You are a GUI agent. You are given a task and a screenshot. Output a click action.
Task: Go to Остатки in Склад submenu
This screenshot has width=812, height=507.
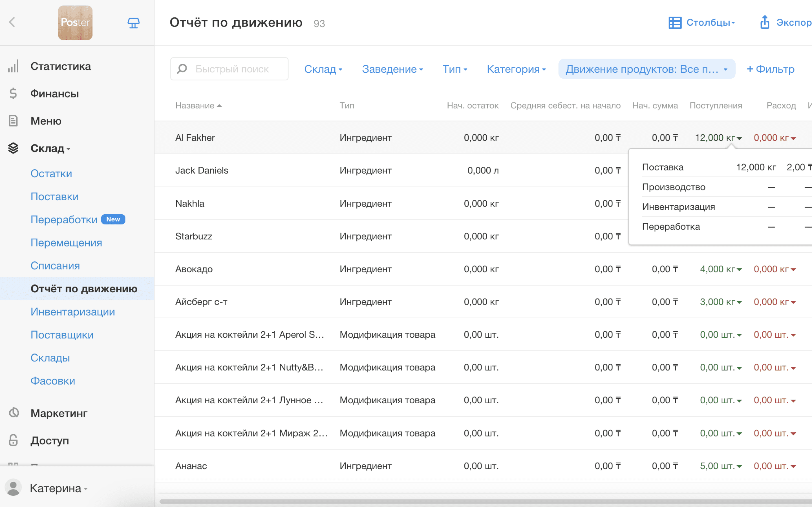(x=51, y=173)
